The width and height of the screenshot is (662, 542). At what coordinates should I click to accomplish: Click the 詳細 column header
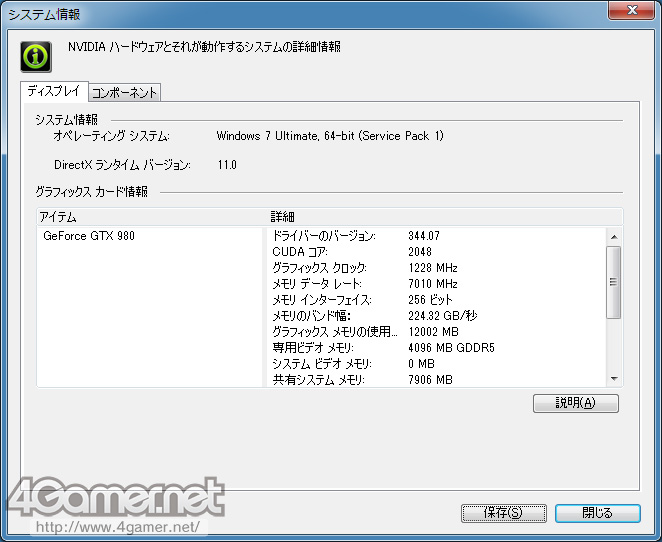coord(445,217)
